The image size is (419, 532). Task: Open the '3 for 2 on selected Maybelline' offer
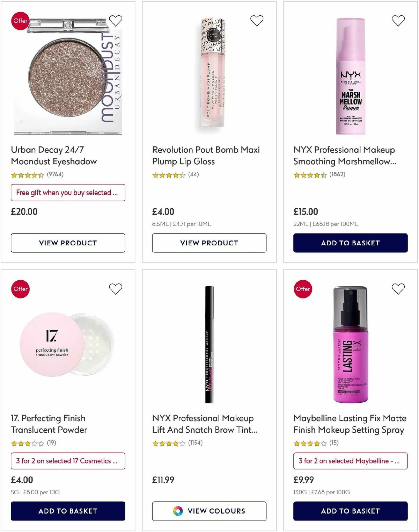coord(350,461)
